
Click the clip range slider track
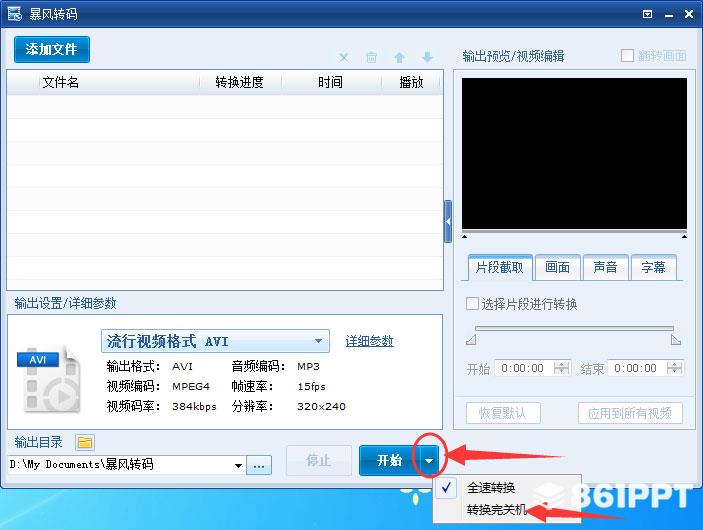[574, 329]
